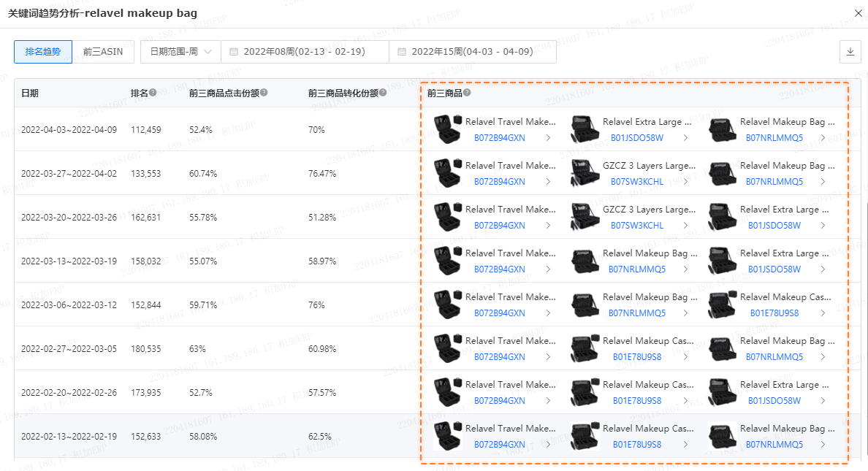Expand arrow beside B01JSDO58W in 03-20~03-26 row
The width and height of the screenshot is (868, 471).
click(x=823, y=225)
